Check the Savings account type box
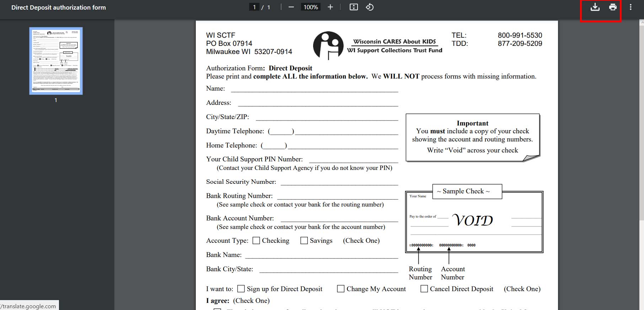The height and width of the screenshot is (310, 644). click(x=304, y=241)
